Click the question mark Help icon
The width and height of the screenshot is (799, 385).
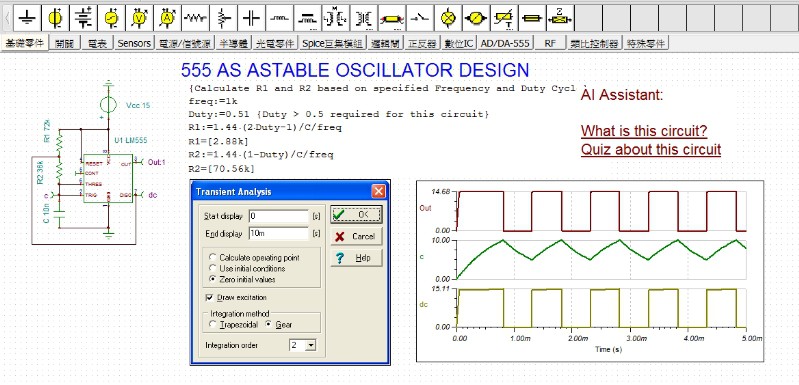339,258
